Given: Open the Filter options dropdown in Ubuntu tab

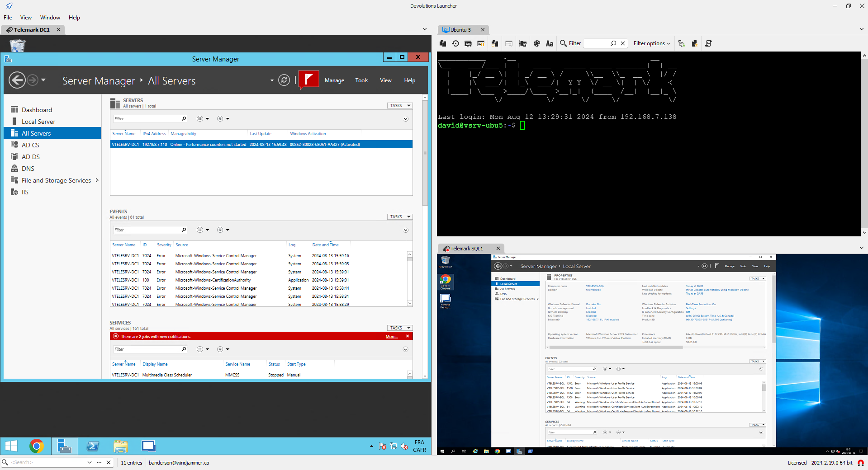Looking at the screenshot, I should (652, 43).
